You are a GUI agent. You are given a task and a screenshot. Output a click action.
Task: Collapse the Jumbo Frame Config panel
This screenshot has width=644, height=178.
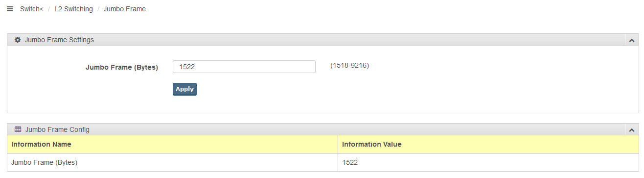coord(631,130)
